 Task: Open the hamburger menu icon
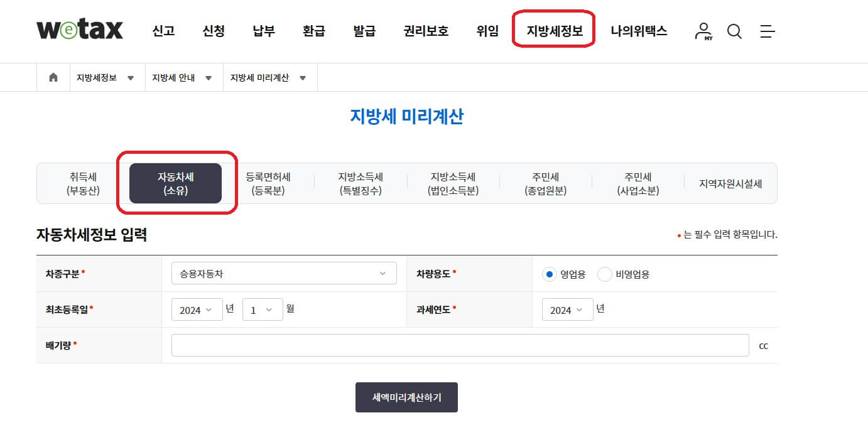pyautogui.click(x=767, y=30)
